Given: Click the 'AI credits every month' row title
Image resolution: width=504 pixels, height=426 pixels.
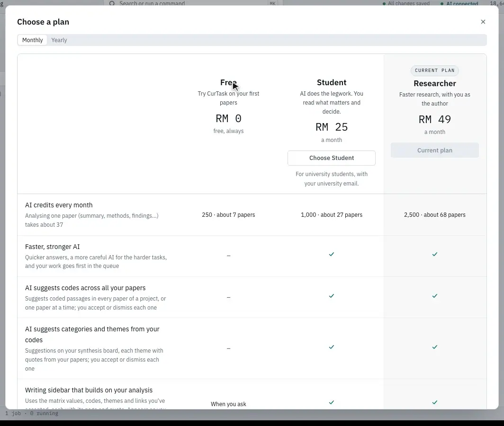Looking at the screenshot, I should coord(59,205).
